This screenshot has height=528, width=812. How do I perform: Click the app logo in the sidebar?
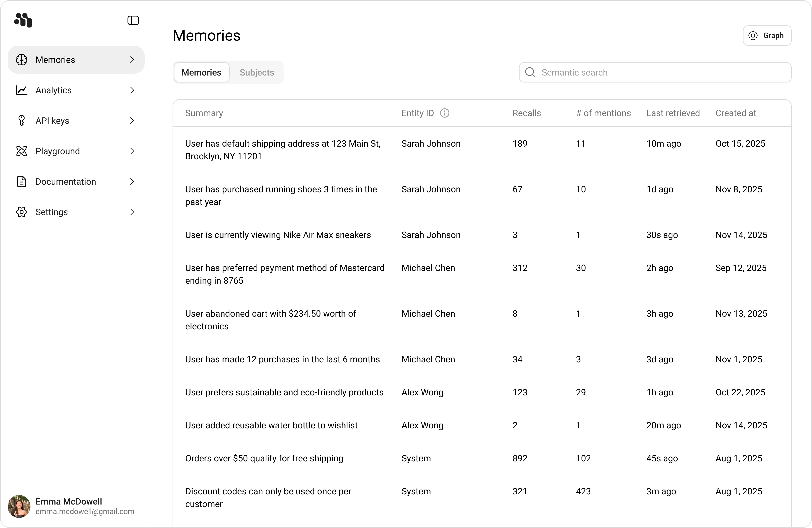23,20
